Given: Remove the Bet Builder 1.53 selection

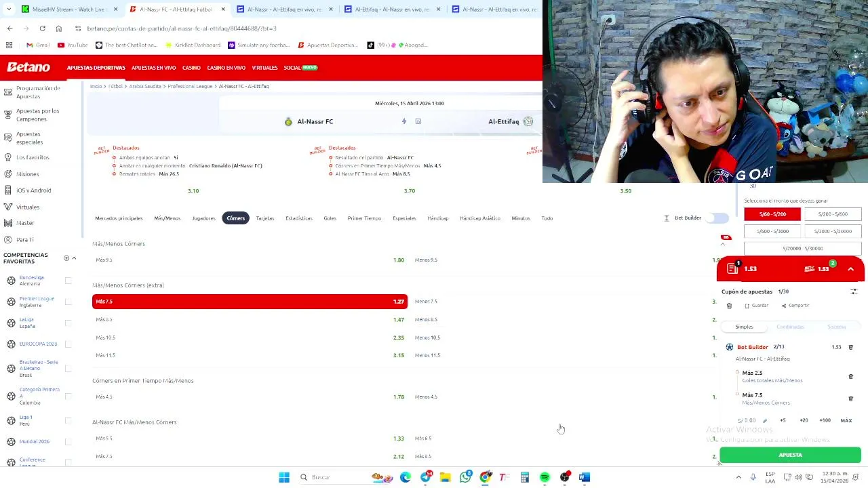Looking at the screenshot, I should pyautogui.click(x=851, y=347).
